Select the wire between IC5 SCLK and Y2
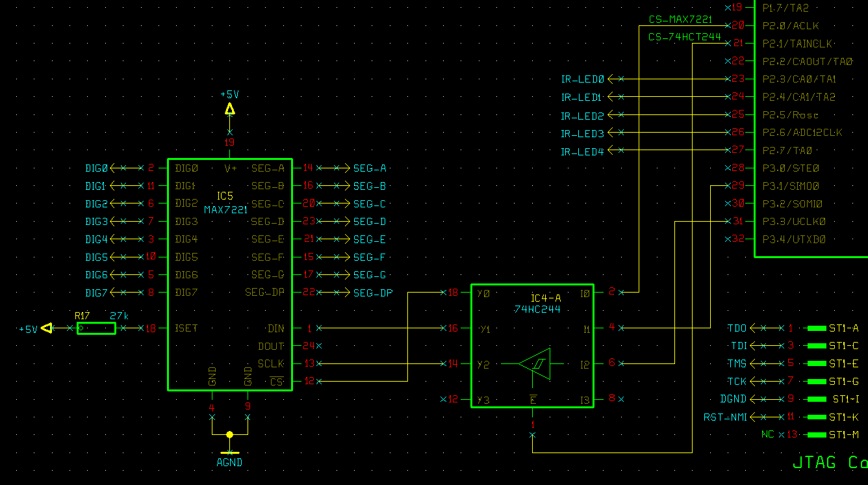868x485 pixels. [x=380, y=364]
